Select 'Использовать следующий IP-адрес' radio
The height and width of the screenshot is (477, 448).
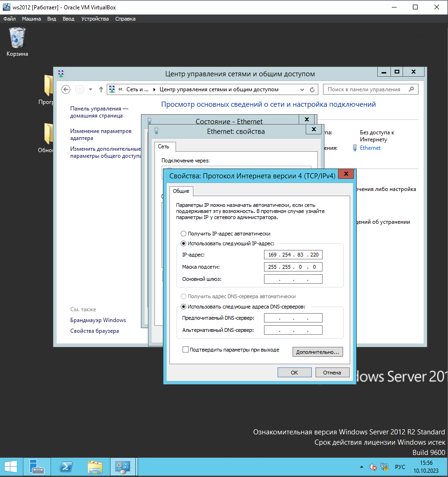click(184, 243)
